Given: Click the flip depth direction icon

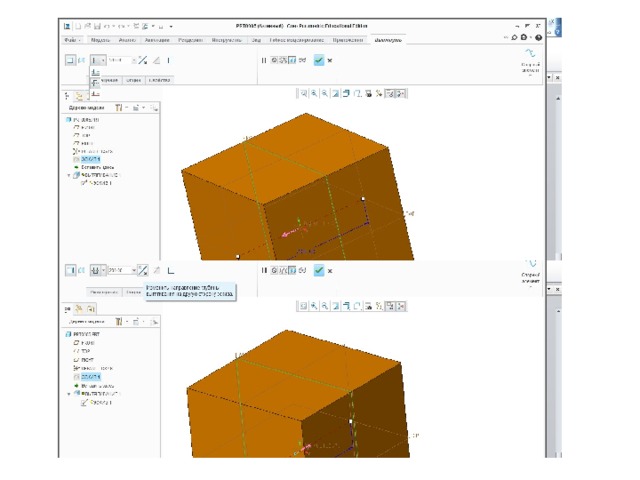Looking at the screenshot, I should (144, 60).
